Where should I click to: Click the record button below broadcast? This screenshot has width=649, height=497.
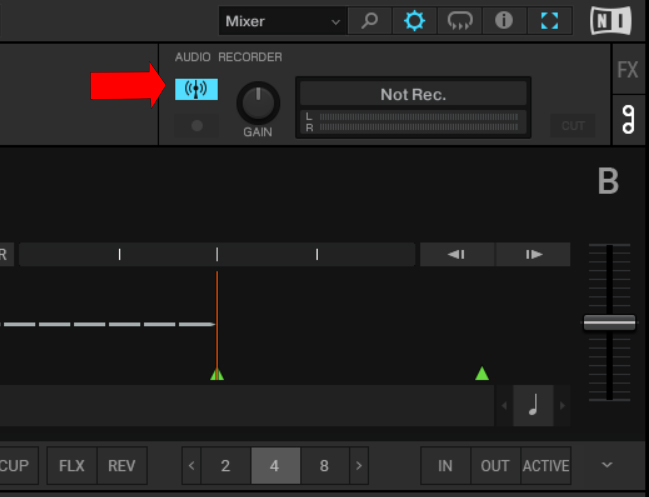point(196,126)
